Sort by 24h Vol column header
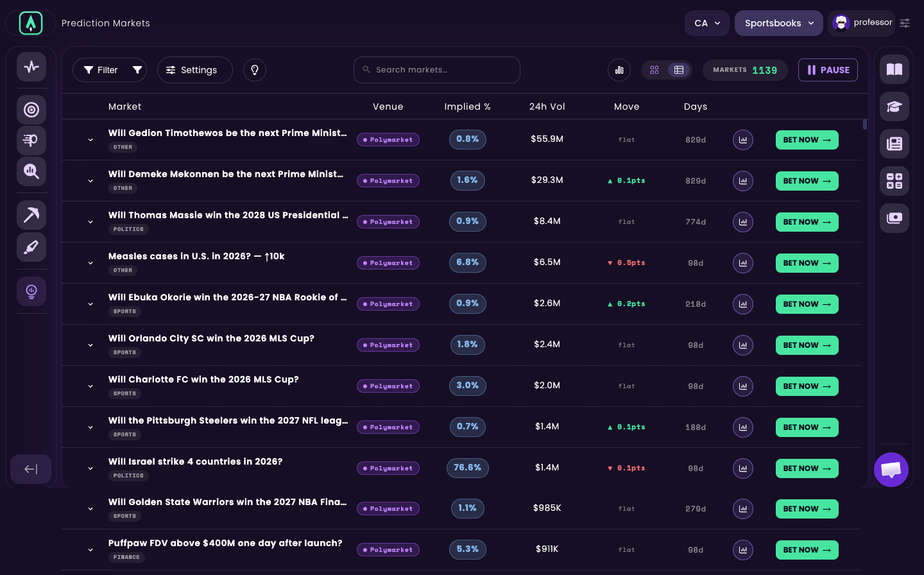Viewport: 924px width, 575px height. tap(547, 107)
